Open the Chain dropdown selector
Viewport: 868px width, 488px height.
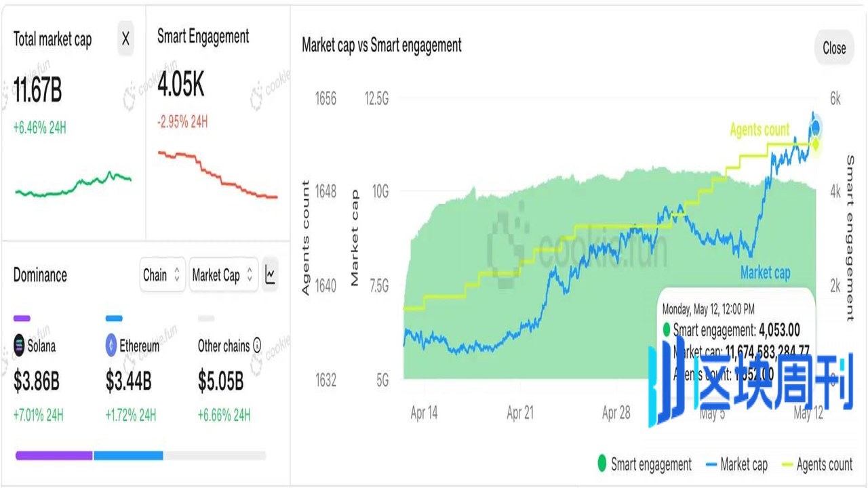click(x=162, y=275)
